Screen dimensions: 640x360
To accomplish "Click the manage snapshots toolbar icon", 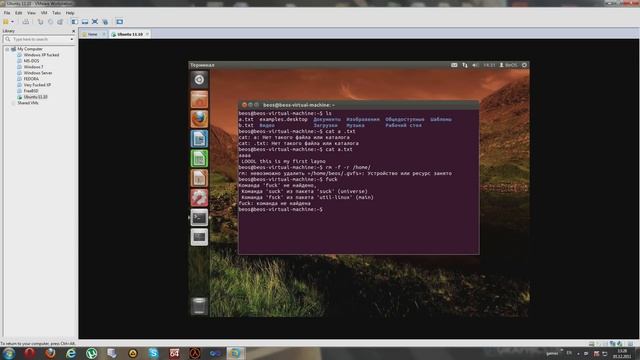I will click(x=60, y=22).
